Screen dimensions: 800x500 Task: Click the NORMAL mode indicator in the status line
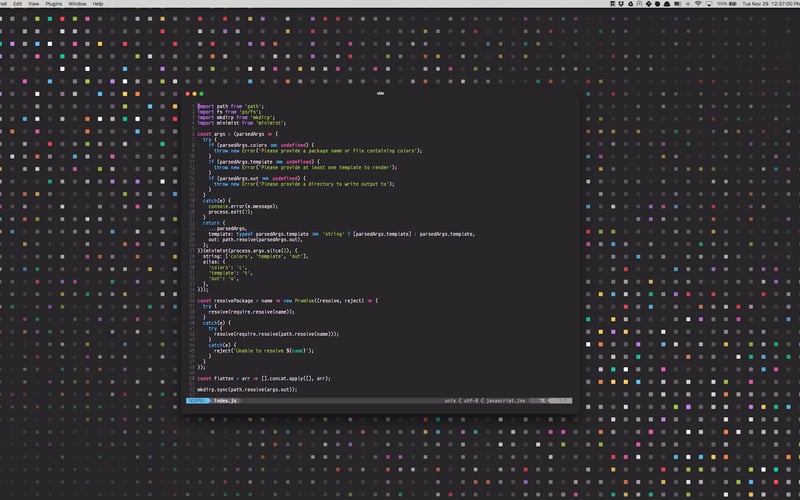198,401
